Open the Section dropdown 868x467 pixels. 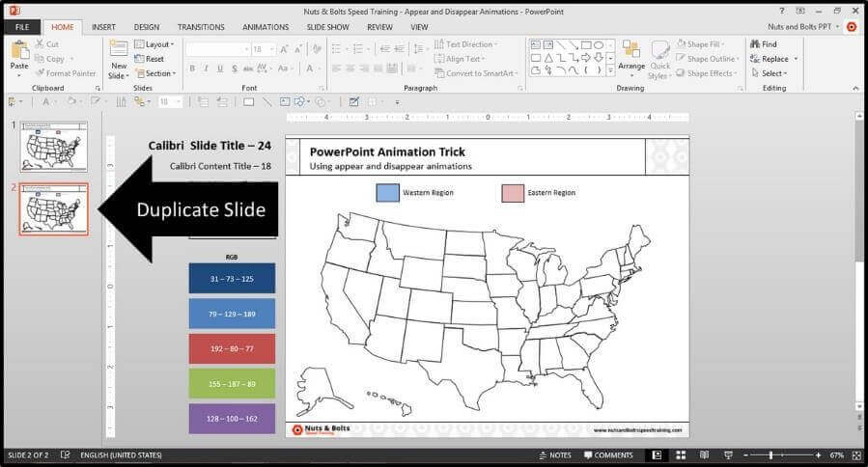click(x=155, y=73)
